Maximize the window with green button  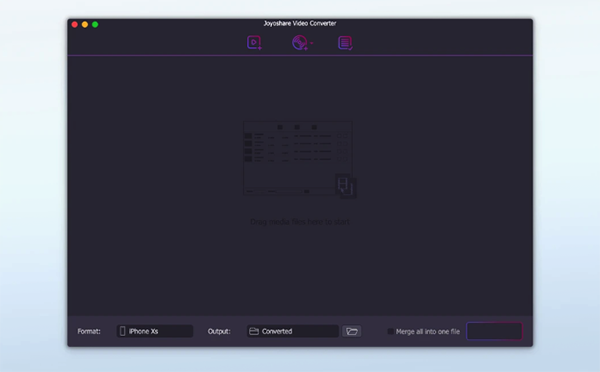(x=95, y=24)
